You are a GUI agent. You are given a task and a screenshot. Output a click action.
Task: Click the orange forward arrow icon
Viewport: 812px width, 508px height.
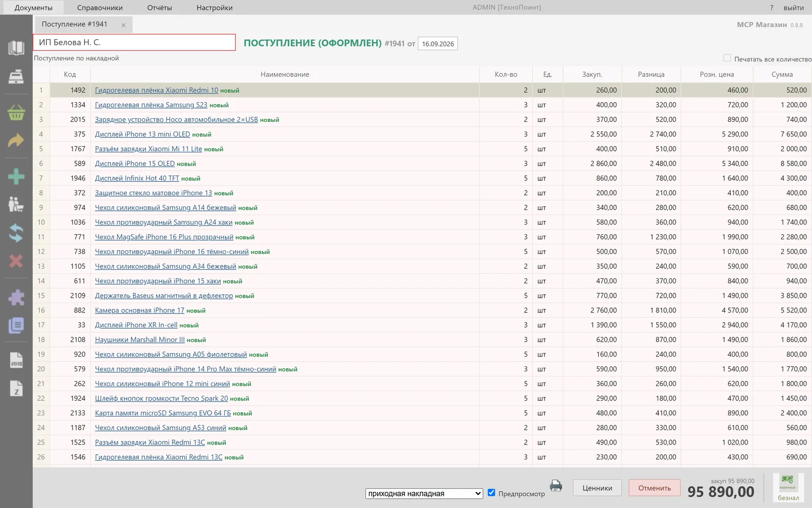pos(16,141)
